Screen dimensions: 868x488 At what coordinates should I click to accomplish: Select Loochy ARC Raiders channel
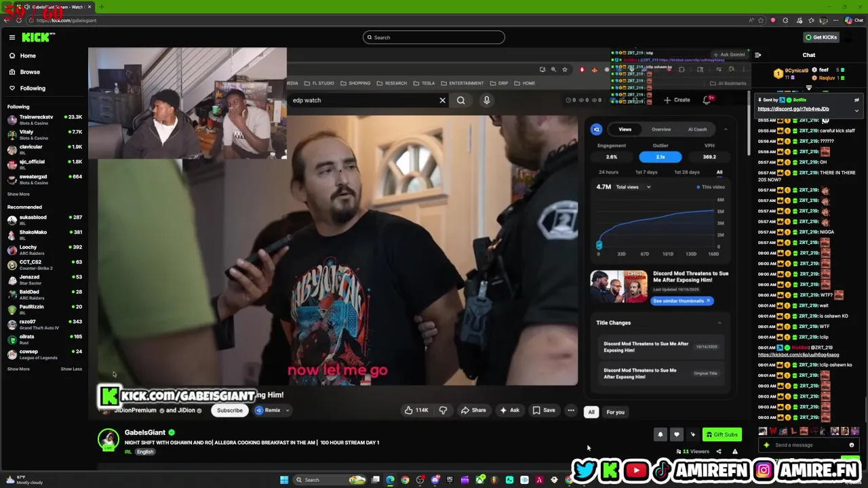click(x=44, y=249)
